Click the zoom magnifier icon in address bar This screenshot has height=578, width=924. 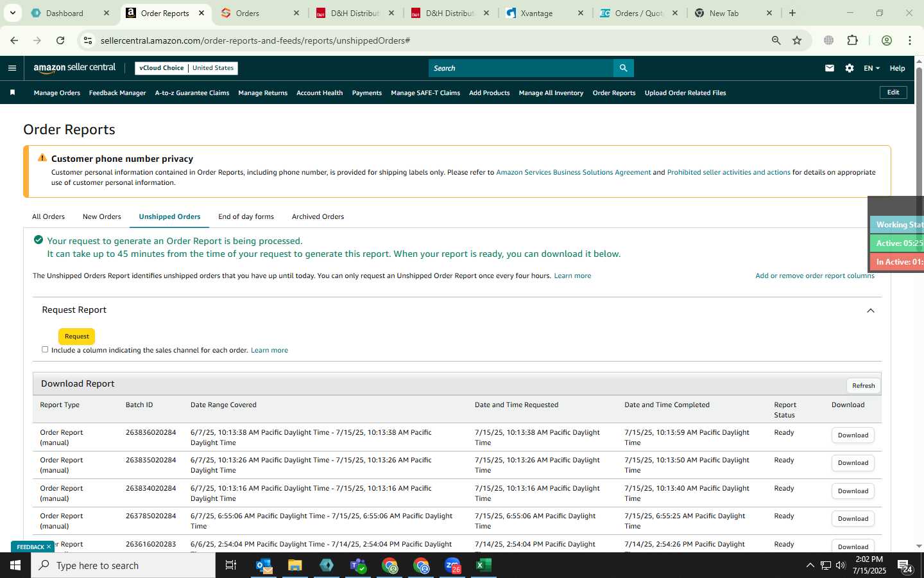click(x=776, y=40)
